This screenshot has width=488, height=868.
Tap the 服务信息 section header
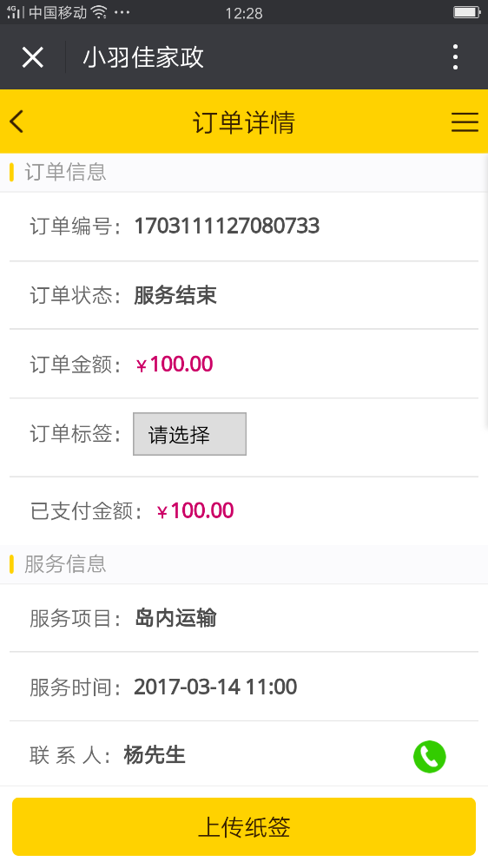point(65,564)
